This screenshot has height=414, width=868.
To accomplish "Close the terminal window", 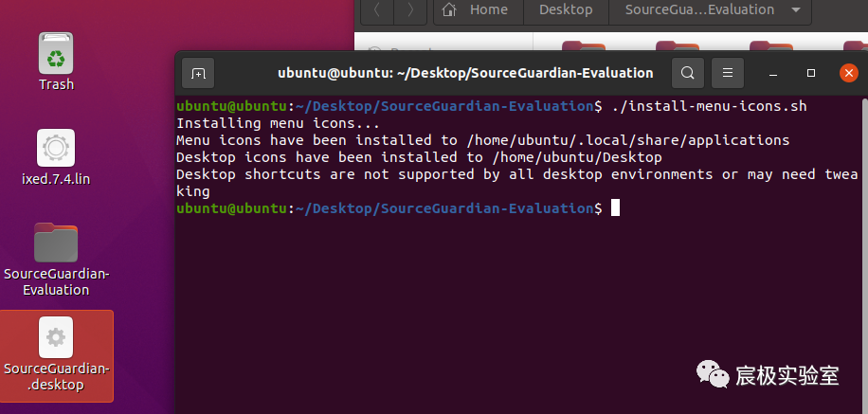I will 849,73.
